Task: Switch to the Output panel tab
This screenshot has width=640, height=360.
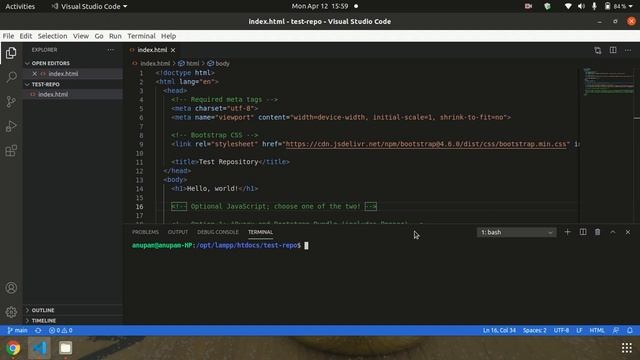Action: pyautogui.click(x=178, y=232)
